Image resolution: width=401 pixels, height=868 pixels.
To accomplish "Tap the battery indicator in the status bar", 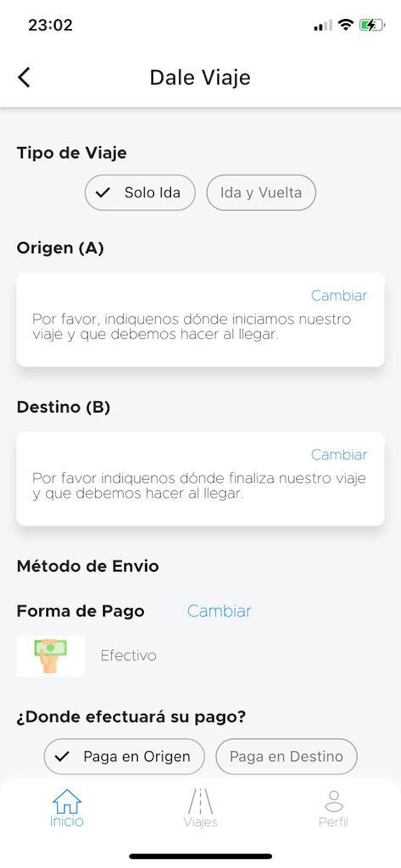I will tap(371, 25).
